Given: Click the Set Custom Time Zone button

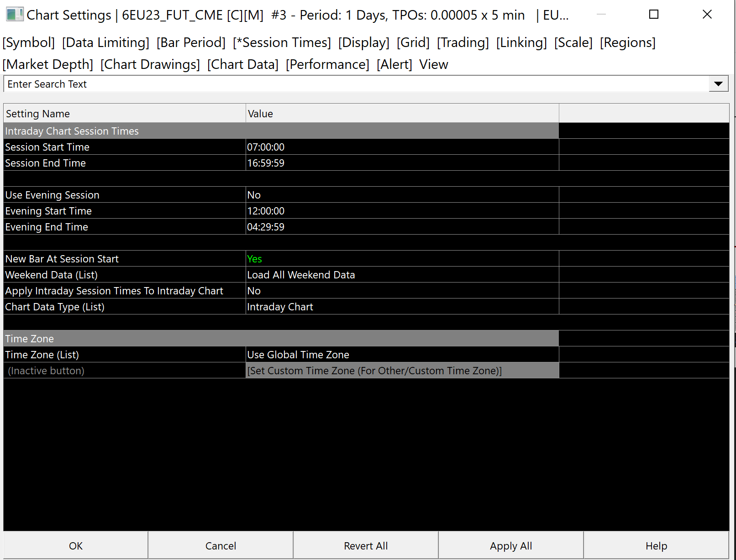Looking at the screenshot, I should (402, 371).
